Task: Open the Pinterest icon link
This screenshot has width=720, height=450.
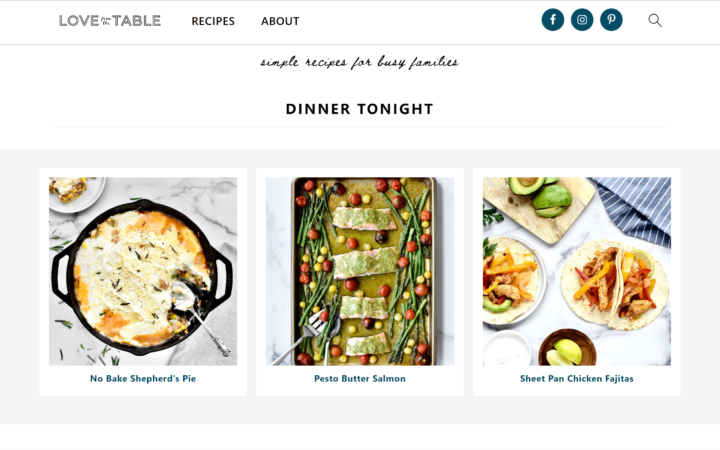Action: pyautogui.click(x=611, y=20)
